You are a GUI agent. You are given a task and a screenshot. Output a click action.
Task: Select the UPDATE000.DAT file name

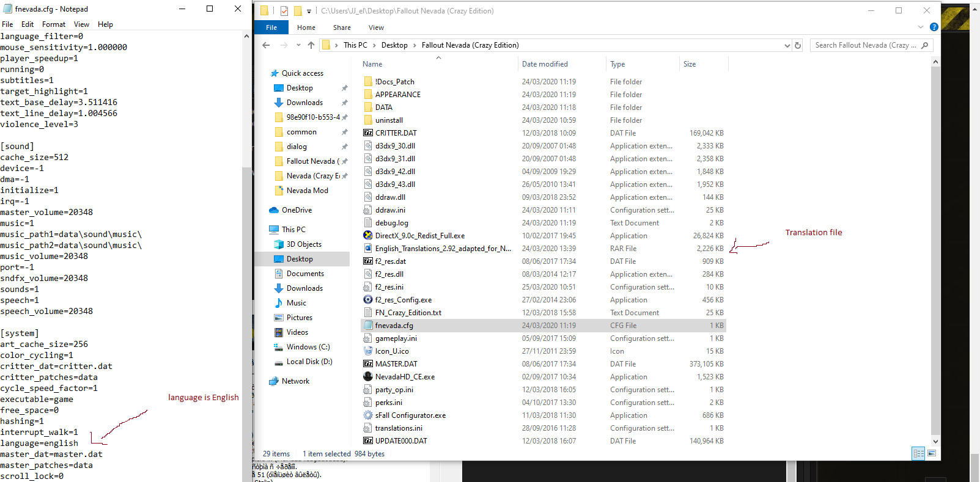coord(401,441)
